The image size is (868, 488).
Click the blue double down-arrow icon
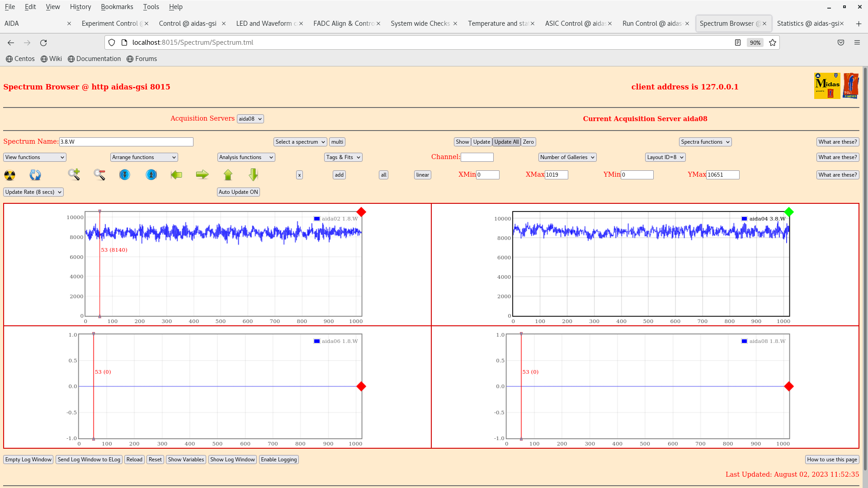(x=125, y=174)
